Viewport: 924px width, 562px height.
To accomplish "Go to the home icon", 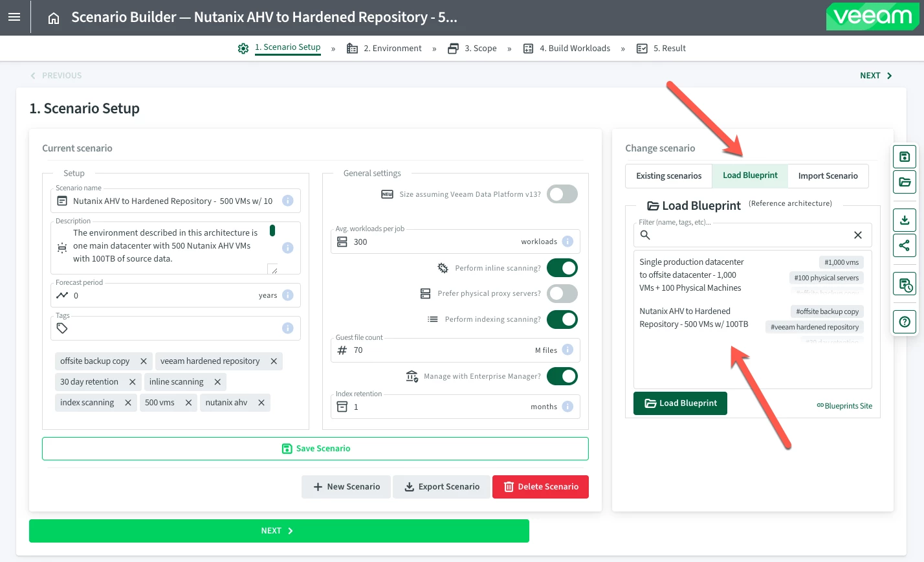I will point(54,18).
